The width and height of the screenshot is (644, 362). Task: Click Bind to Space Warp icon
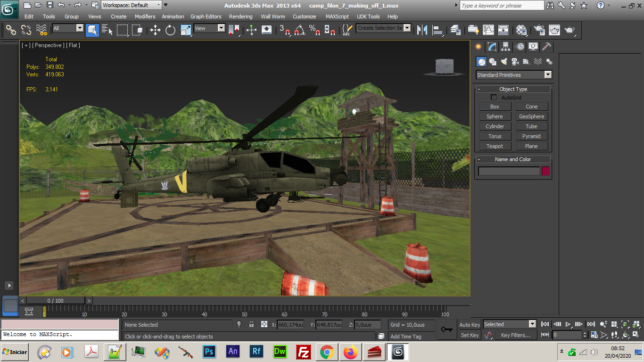pos(41,30)
